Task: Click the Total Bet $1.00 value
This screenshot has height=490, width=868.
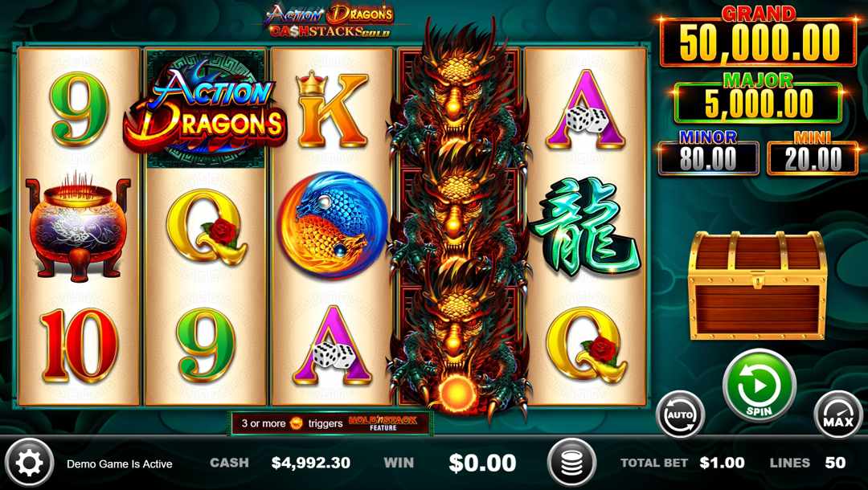Action: pyautogui.click(x=722, y=463)
